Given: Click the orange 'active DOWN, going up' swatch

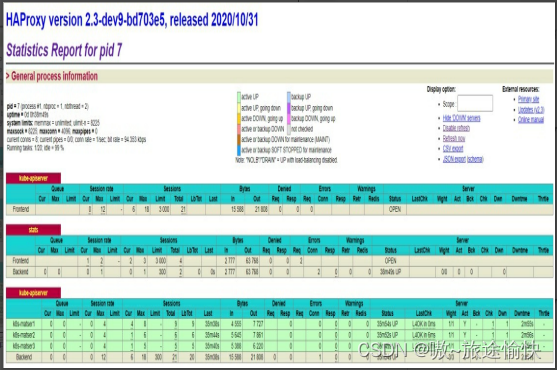Looking at the screenshot, I should click(239, 118).
